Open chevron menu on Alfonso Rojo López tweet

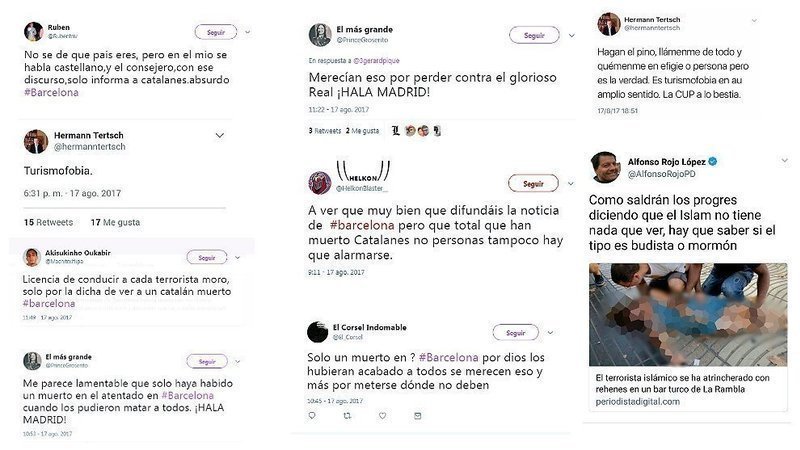coord(784,161)
